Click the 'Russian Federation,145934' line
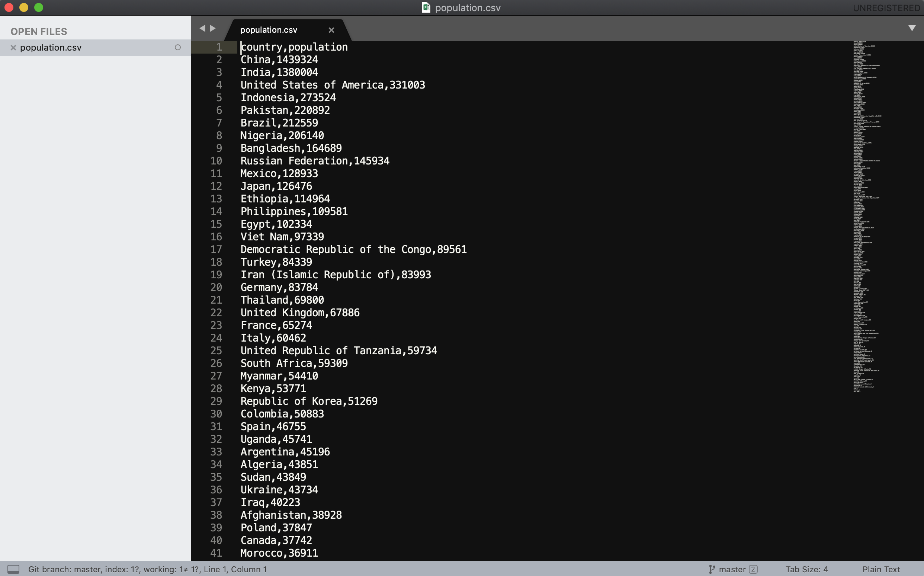This screenshot has height=576, width=924. click(x=315, y=161)
